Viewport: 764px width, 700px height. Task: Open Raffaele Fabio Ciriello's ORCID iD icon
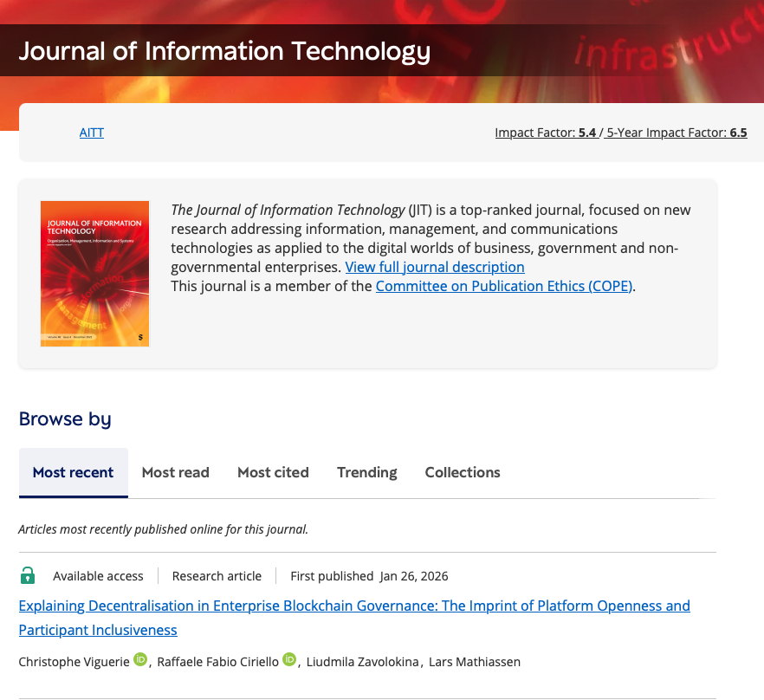point(289,661)
